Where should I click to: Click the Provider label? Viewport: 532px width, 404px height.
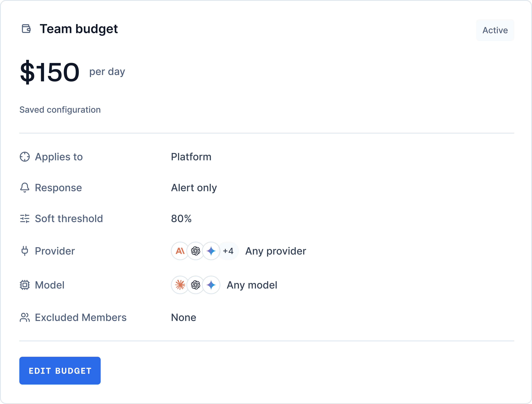pyautogui.click(x=55, y=251)
